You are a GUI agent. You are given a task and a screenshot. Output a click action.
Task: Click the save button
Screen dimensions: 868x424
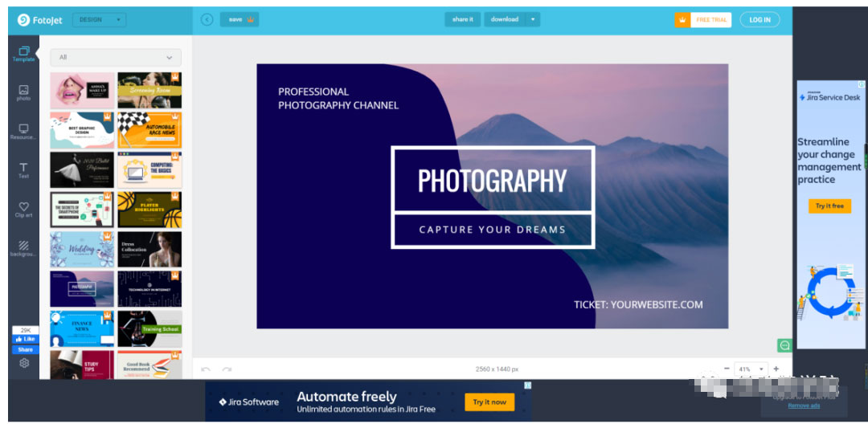coord(240,19)
